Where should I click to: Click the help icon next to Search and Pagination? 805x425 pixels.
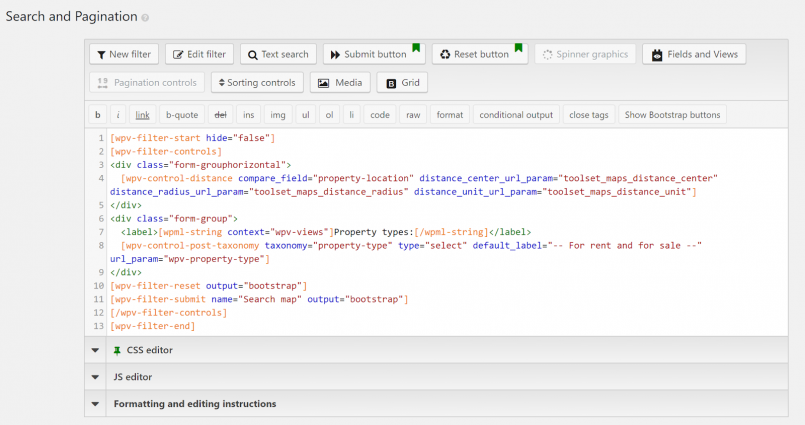145,18
